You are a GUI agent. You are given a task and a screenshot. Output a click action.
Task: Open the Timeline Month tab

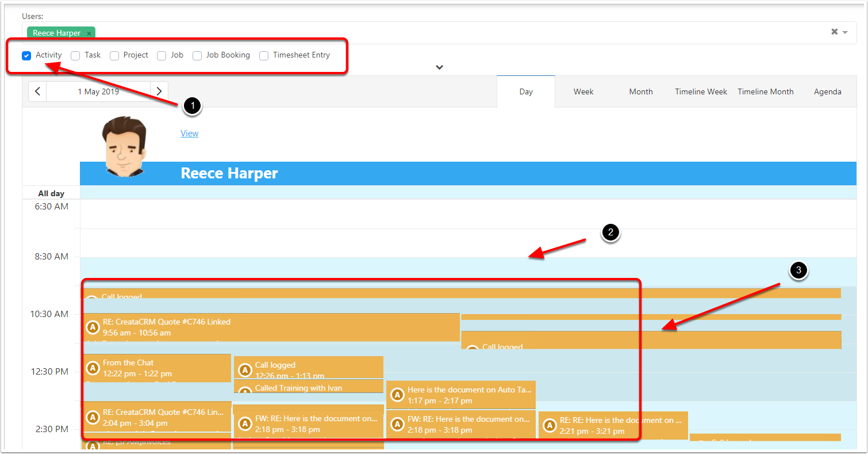[x=765, y=91]
